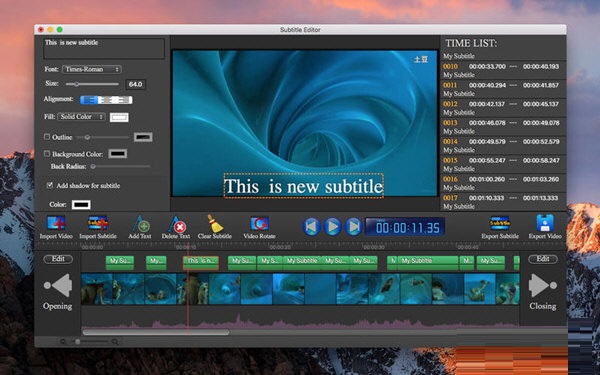Click the TIME LIST heading

(x=471, y=44)
